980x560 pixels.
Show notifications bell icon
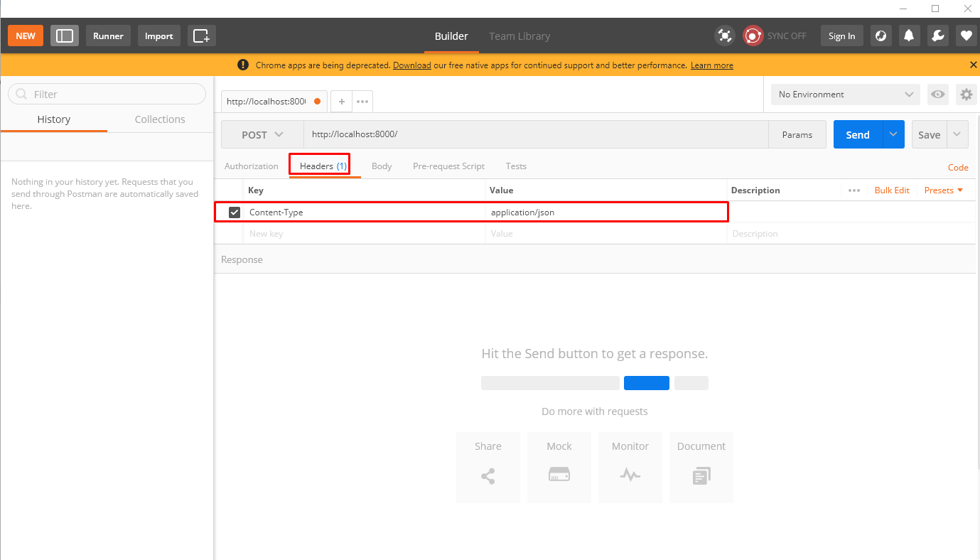click(x=909, y=36)
